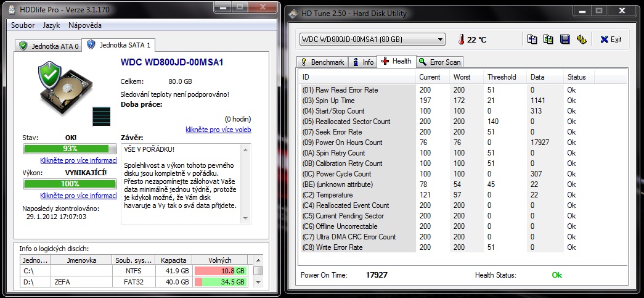The image size is (644, 298).
Task: Switch to the Error Scan tab
Action: (x=440, y=62)
